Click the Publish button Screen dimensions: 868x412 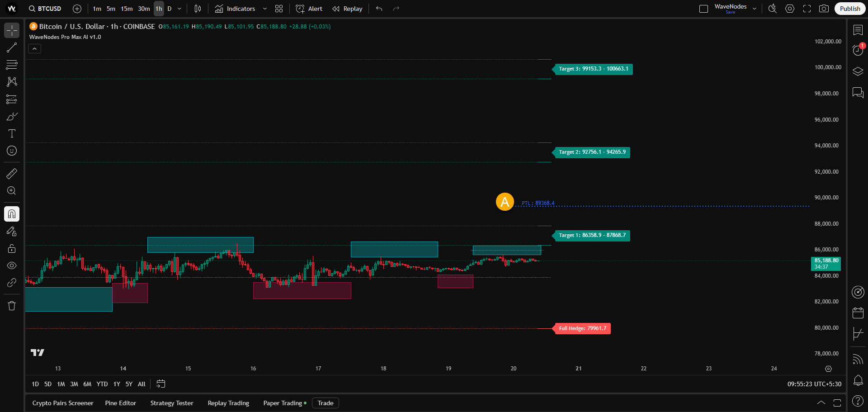[x=850, y=9]
